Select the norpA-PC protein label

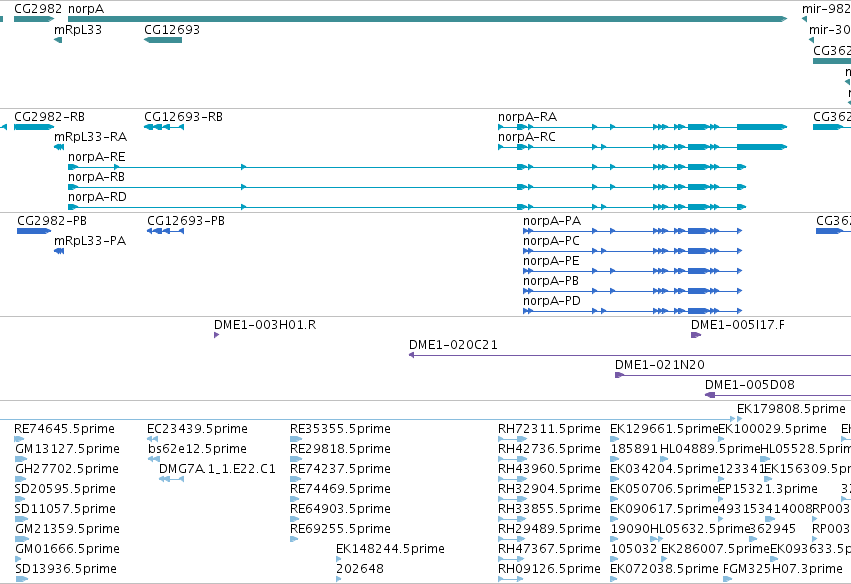[x=551, y=241]
